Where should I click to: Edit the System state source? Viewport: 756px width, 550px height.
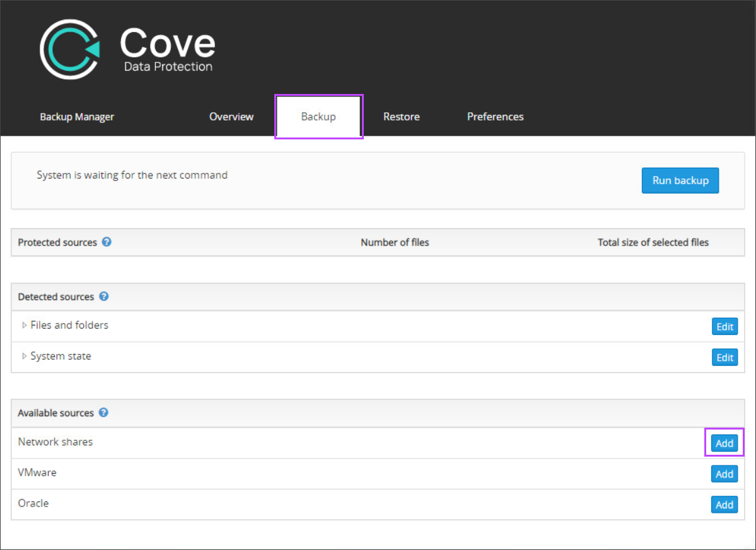tap(724, 358)
